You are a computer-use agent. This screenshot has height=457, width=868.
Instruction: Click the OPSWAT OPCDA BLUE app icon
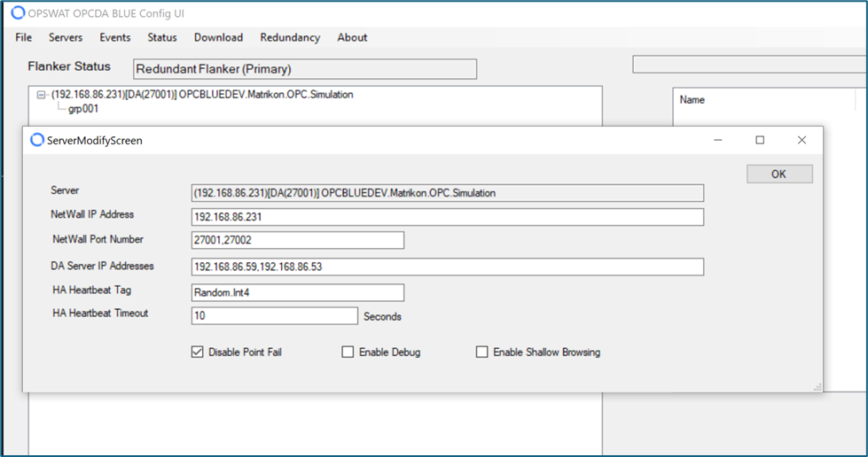click(19, 12)
